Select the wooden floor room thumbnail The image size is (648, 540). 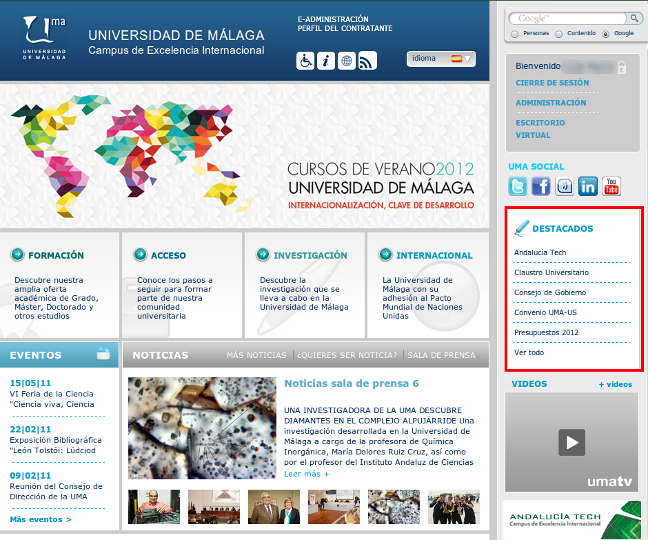pos(334,507)
